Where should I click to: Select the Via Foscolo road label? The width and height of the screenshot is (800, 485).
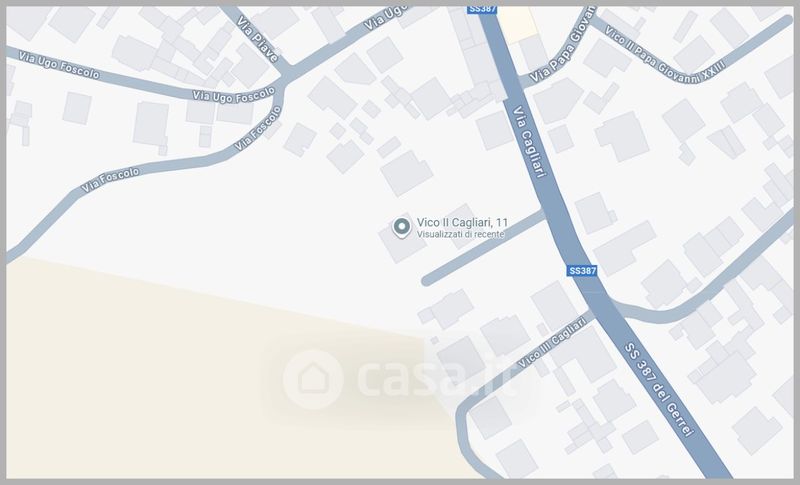110,180
